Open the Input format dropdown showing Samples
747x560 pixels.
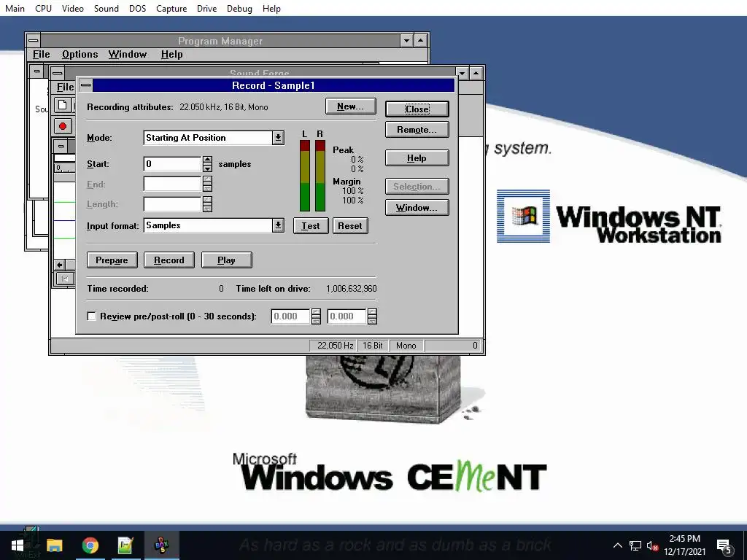278,225
